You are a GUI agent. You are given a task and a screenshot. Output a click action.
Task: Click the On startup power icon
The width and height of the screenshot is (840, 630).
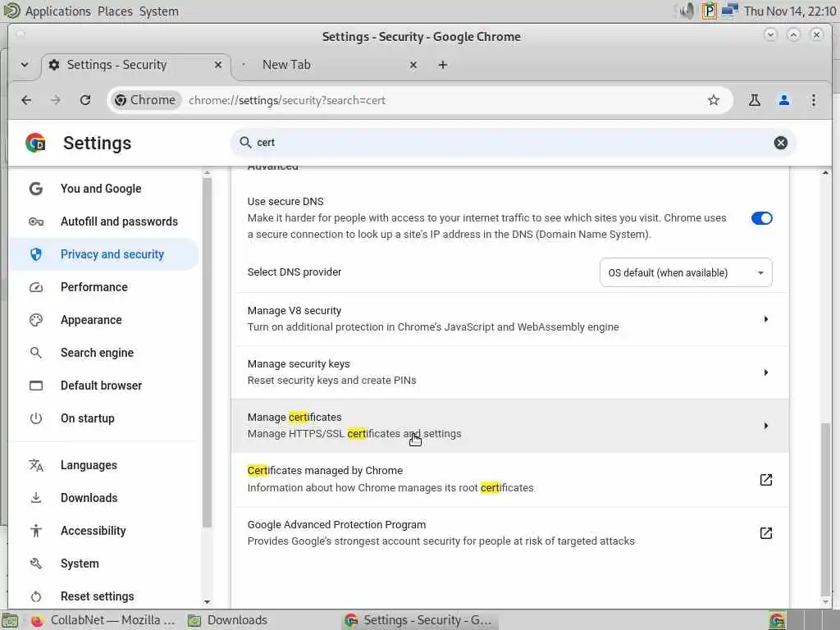click(x=36, y=418)
